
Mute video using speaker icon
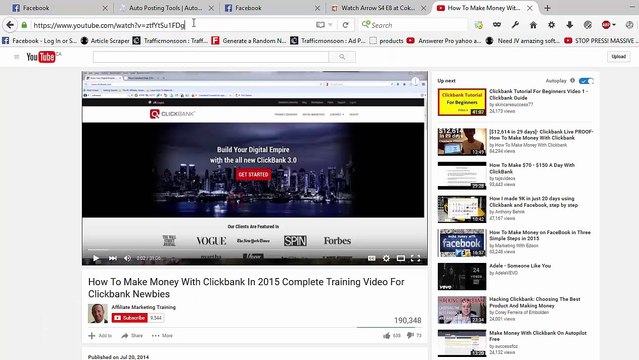[128, 258]
